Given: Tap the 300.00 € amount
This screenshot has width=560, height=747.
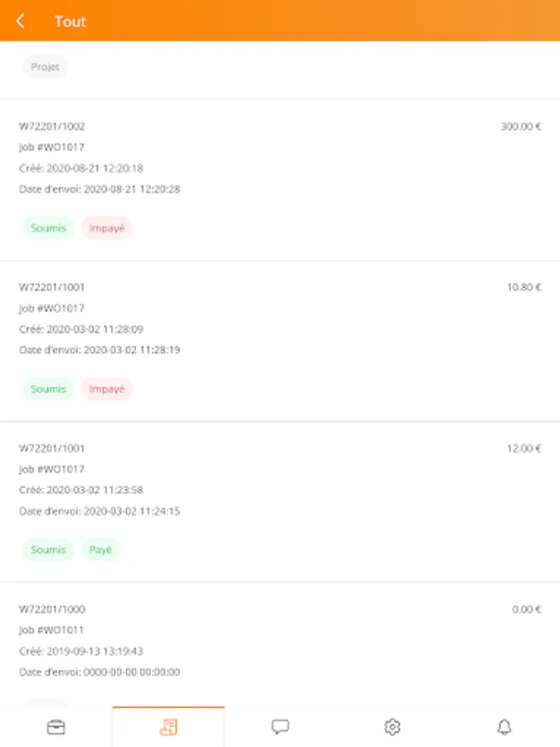Looking at the screenshot, I should (x=520, y=126).
